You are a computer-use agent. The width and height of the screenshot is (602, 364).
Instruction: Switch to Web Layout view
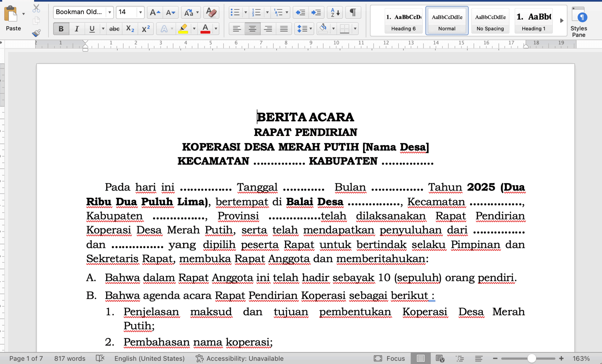[x=440, y=358]
